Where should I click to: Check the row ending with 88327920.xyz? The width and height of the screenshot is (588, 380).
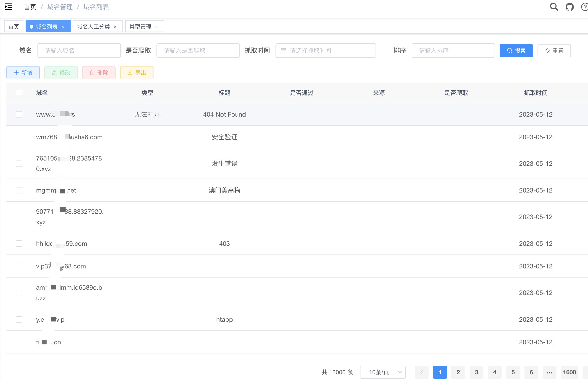19,217
